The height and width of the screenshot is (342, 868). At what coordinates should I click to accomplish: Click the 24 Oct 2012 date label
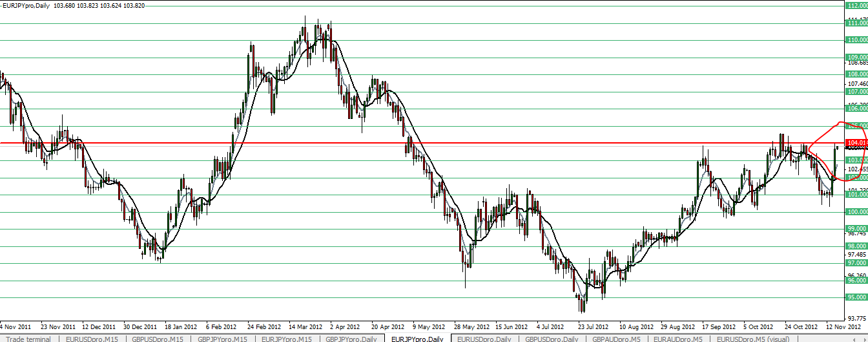[801, 326]
